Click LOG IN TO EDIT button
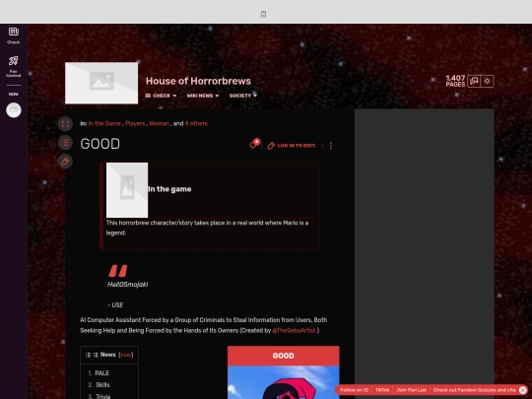This screenshot has width=532, height=399. 292,146
